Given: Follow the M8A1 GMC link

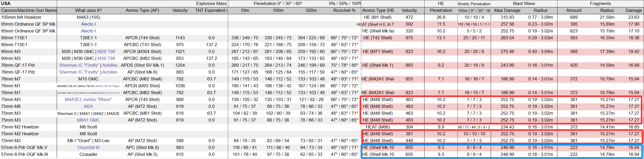Looking at the screenshot, I should pyautogui.click(x=88, y=120).
